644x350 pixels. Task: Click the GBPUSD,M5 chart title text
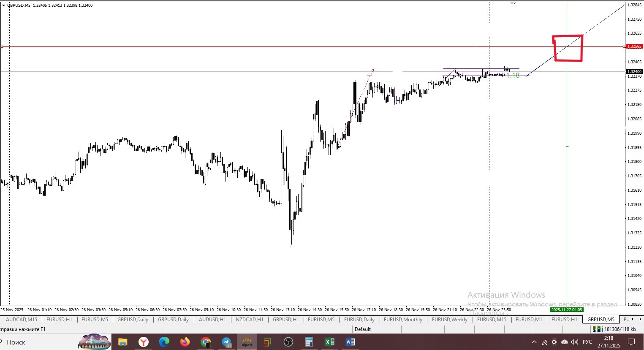point(19,5)
